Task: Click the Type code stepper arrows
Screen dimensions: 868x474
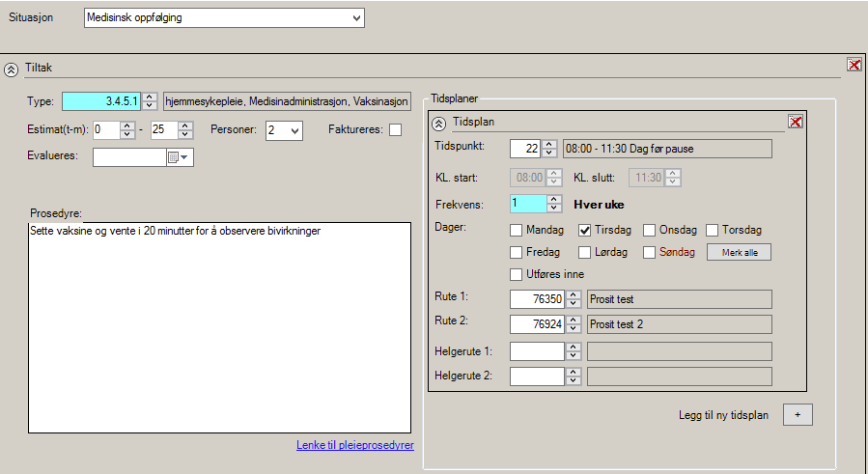Action: click(x=151, y=101)
